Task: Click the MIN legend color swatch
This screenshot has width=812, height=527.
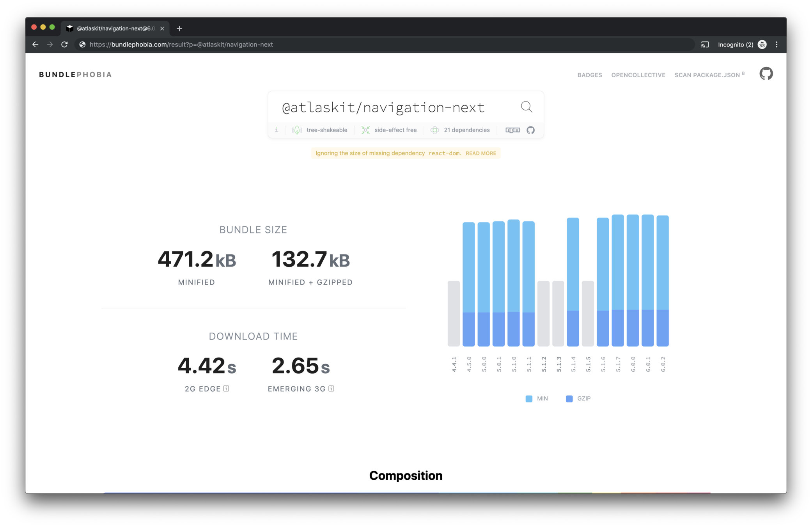Action: tap(529, 399)
